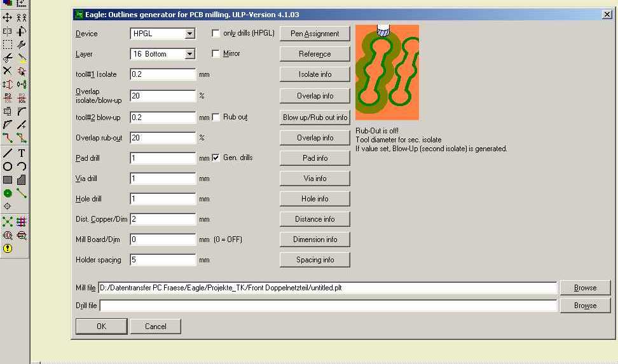The height and width of the screenshot is (364, 618).
Task: Show Isolate info
Action: (315, 74)
